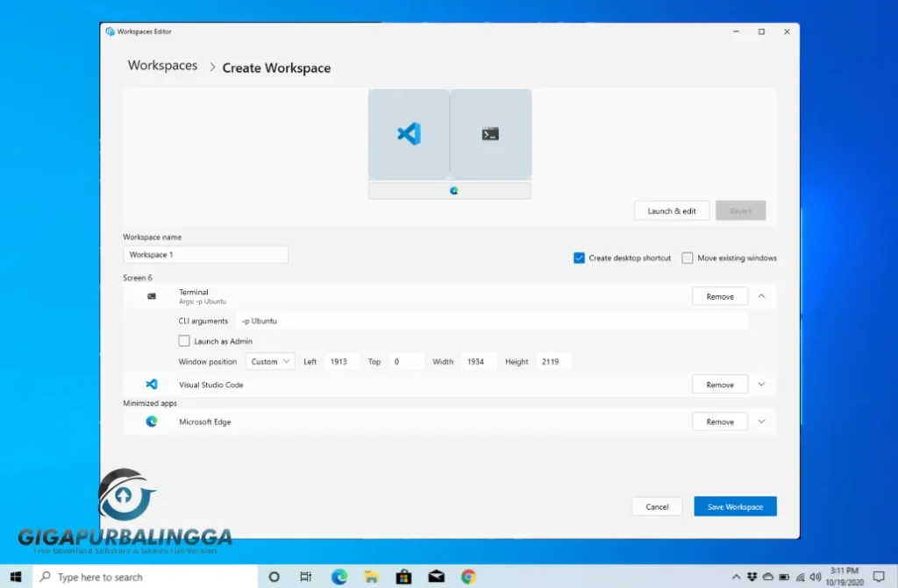Select the Terminal icon in the Screen 6 list
This screenshot has height=588, width=898.
[x=151, y=295]
